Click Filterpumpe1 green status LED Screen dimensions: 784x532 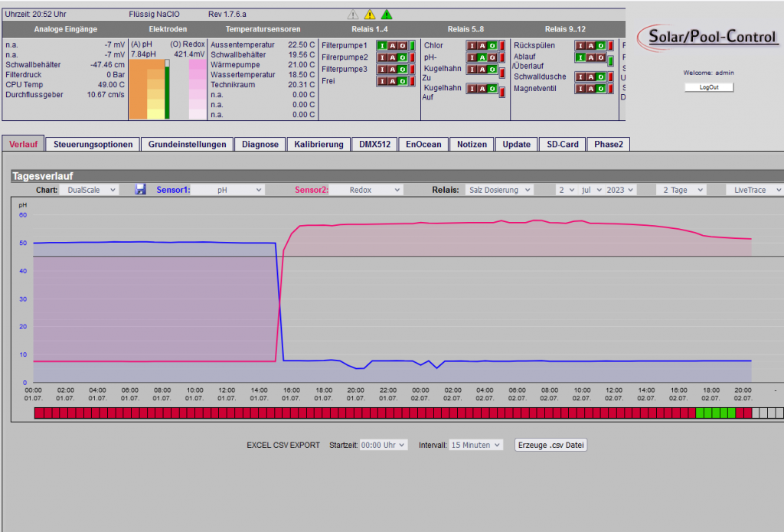(x=413, y=45)
